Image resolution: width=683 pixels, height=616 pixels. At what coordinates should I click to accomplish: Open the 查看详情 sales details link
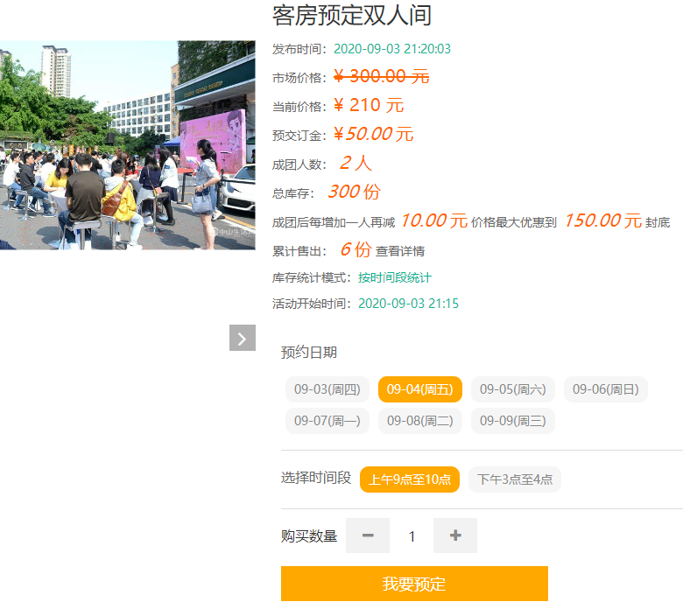point(400,251)
